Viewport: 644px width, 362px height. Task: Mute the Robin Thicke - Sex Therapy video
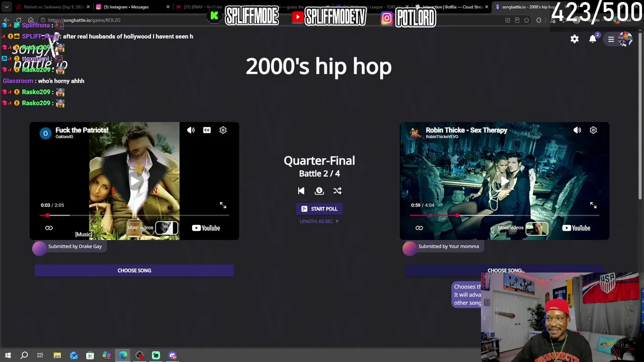[x=577, y=130]
